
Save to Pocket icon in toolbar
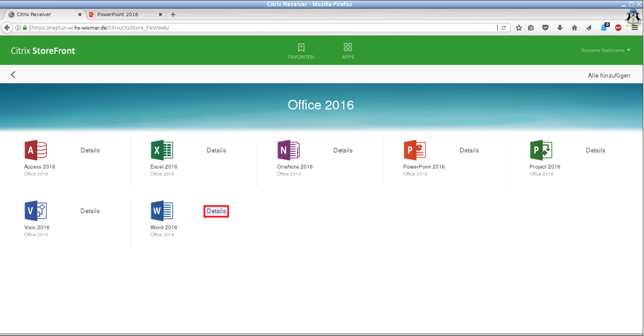[546, 28]
